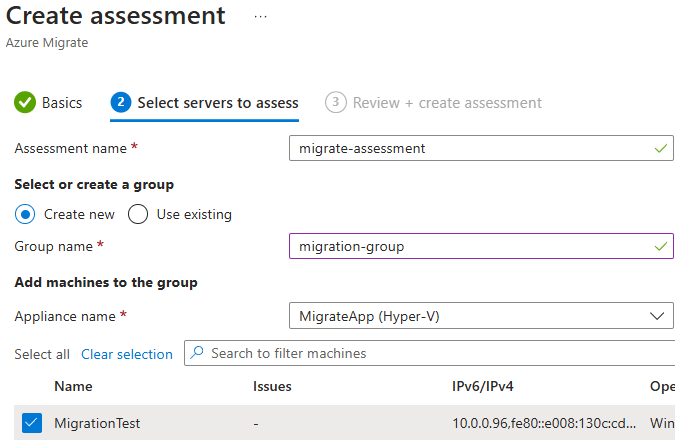This screenshot has width=675, height=440.
Task: Focus the Group name input field
Action: pos(481,246)
